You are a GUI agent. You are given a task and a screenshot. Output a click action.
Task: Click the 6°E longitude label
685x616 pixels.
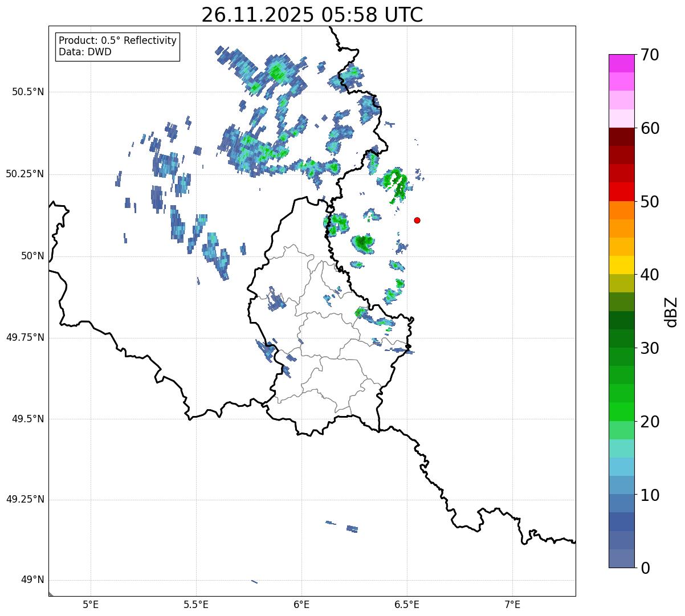(301, 604)
